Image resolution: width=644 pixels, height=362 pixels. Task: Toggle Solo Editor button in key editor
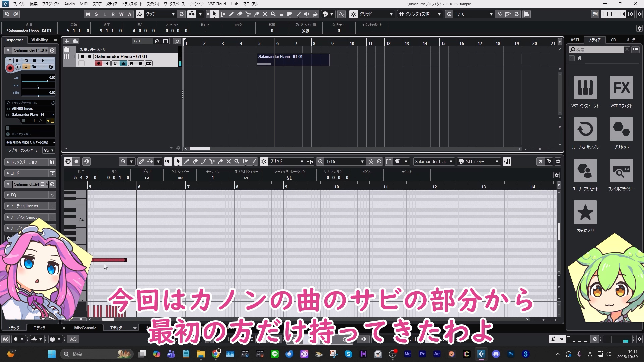68,161
